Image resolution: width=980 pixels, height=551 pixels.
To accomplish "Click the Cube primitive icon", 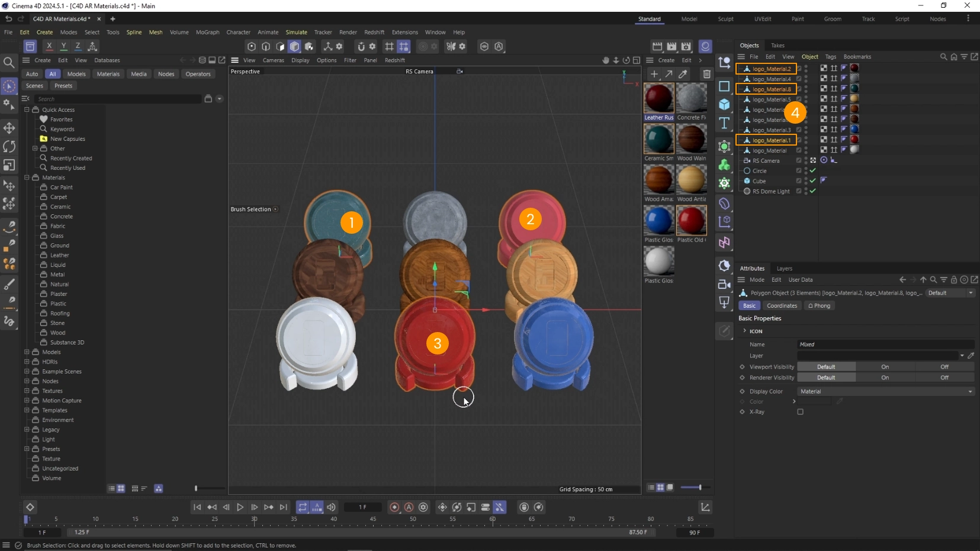I will point(724,104).
